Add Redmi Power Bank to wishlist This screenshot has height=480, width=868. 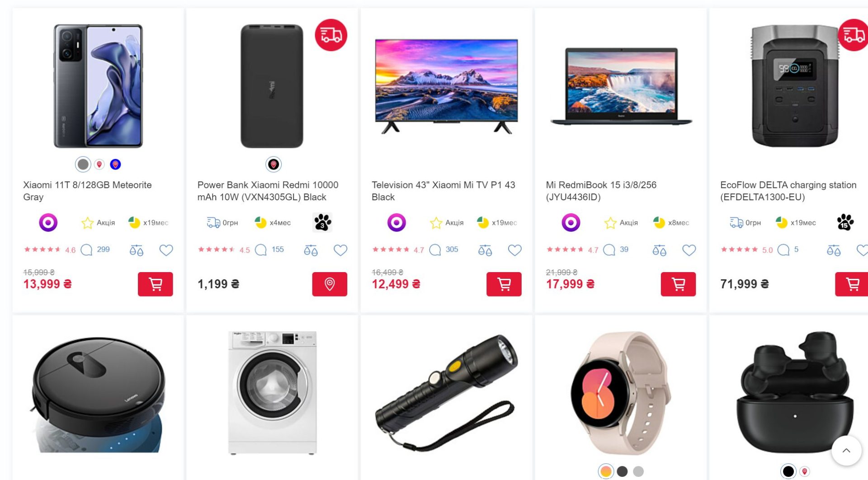[340, 250]
